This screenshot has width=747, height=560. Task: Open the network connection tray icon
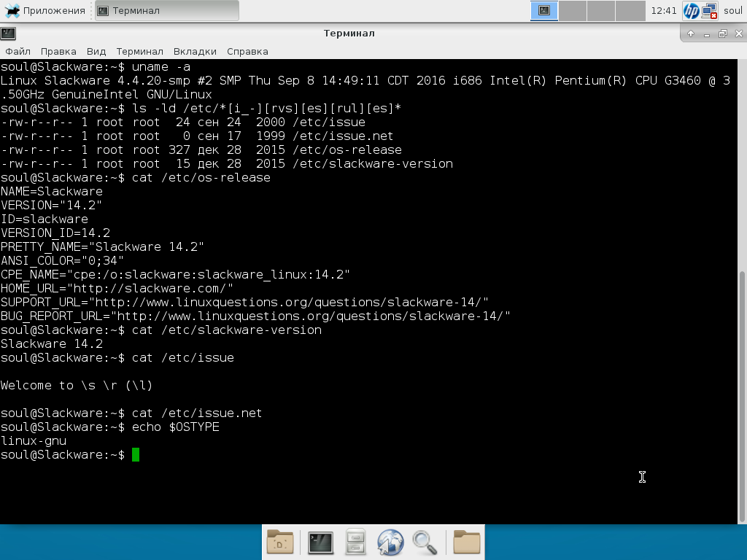pyautogui.click(x=710, y=10)
